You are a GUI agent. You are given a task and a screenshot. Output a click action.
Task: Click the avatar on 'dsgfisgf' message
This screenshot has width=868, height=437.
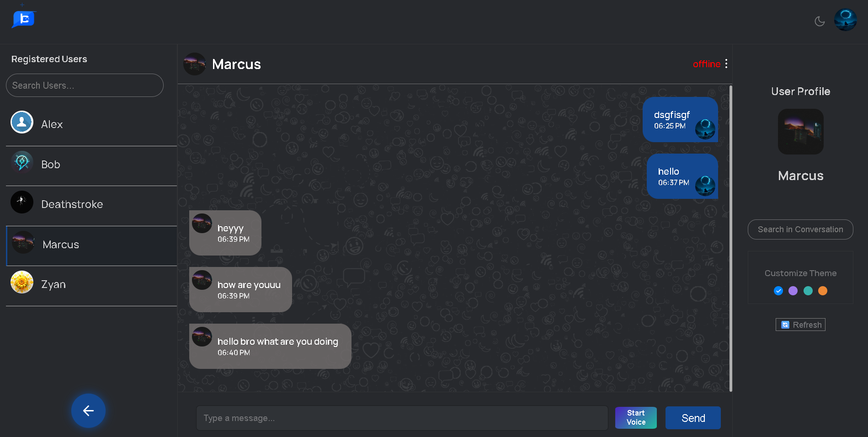click(x=705, y=129)
